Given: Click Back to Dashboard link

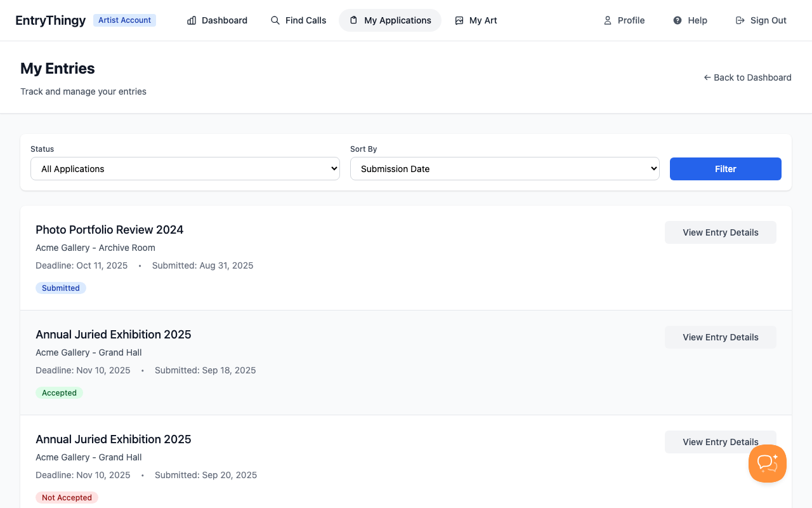Looking at the screenshot, I should pyautogui.click(x=752, y=77).
